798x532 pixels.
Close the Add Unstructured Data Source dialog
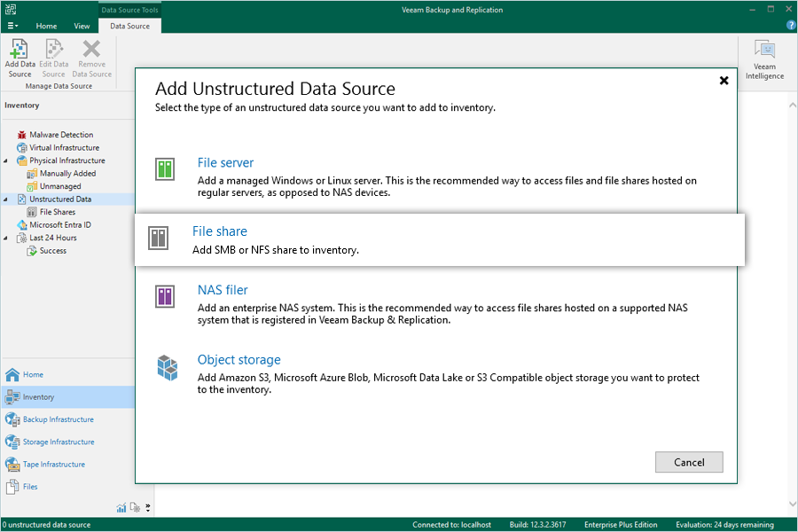click(724, 81)
